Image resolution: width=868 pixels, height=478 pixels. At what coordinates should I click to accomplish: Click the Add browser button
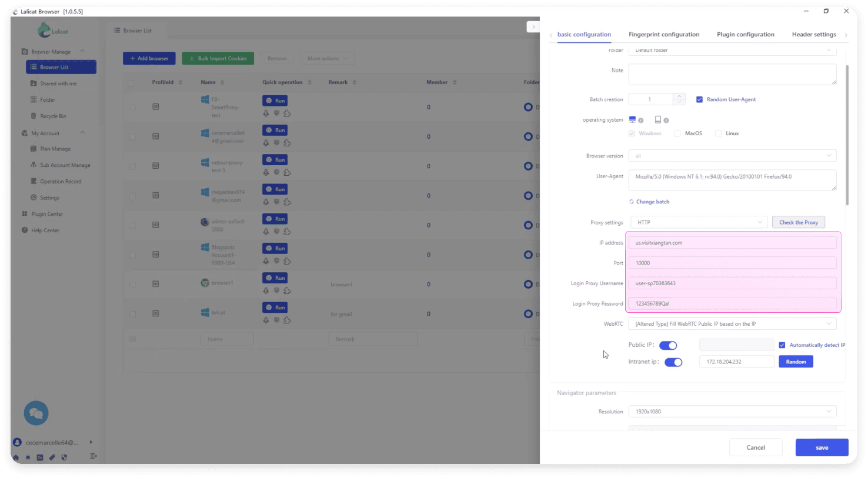click(x=149, y=58)
